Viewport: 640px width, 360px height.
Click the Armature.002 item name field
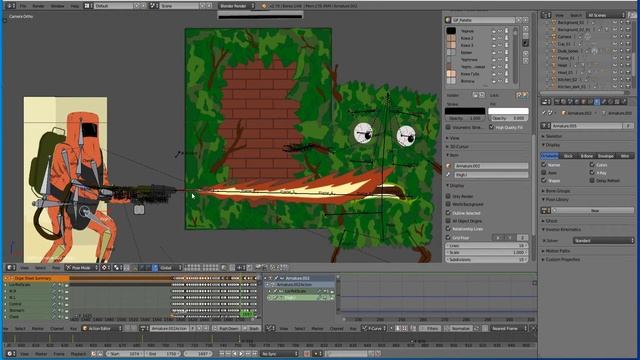coord(491,166)
